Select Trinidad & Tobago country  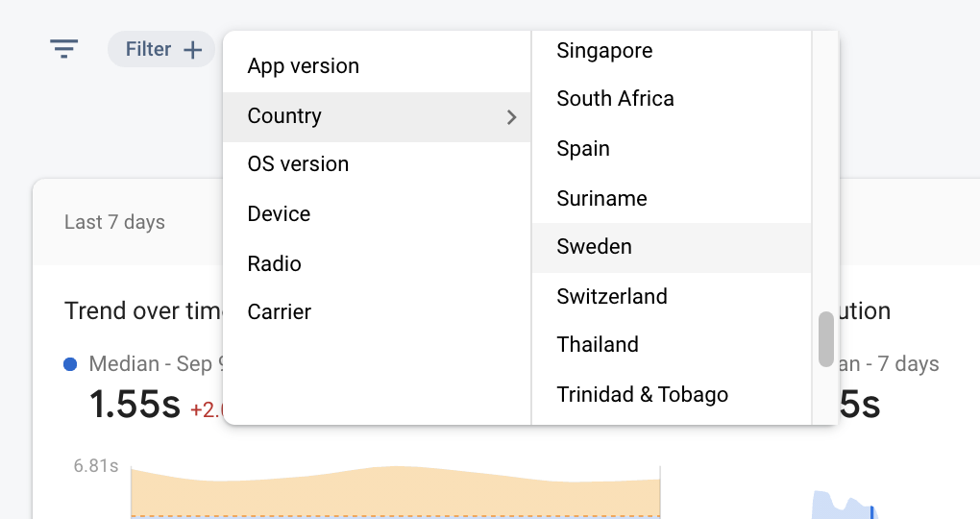click(672, 395)
